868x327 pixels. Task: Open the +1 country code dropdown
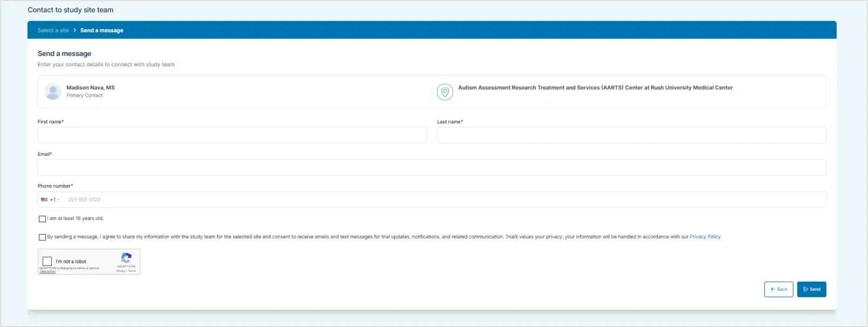pyautogui.click(x=54, y=200)
